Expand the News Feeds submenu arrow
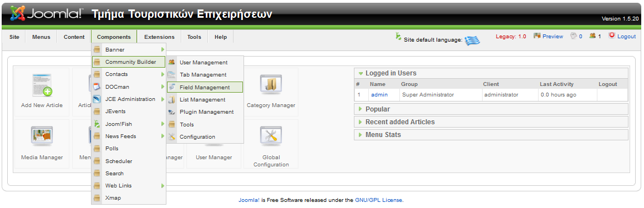The width and height of the screenshot is (644, 208). (x=163, y=136)
